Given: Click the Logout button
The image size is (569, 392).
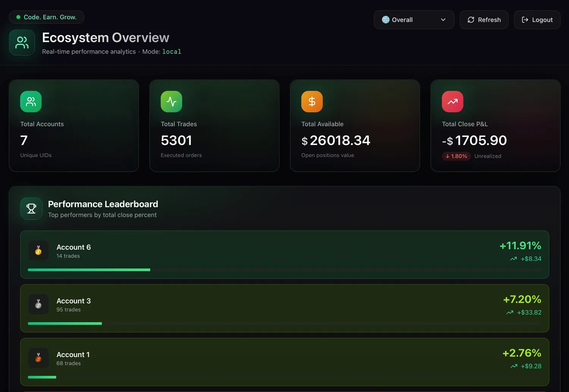Looking at the screenshot, I should (537, 20).
